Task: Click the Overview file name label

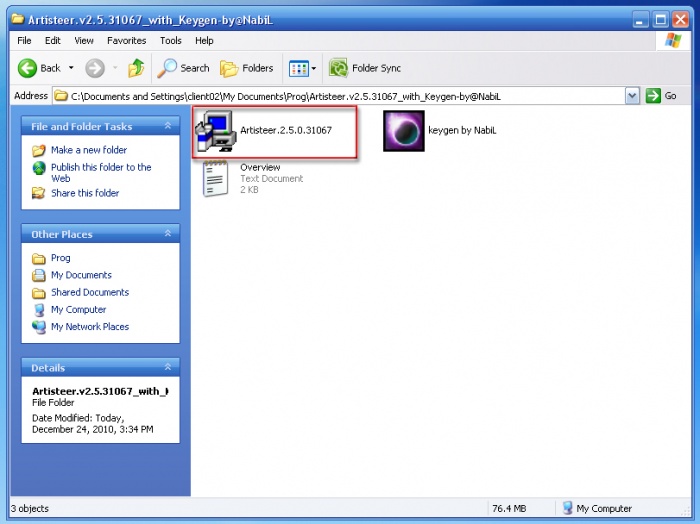Action: 260,167
